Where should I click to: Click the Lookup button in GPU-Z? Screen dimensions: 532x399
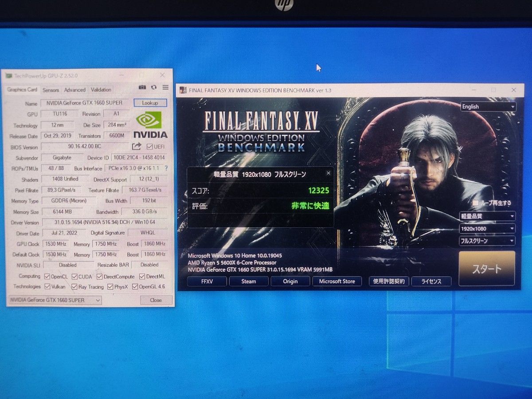150,103
